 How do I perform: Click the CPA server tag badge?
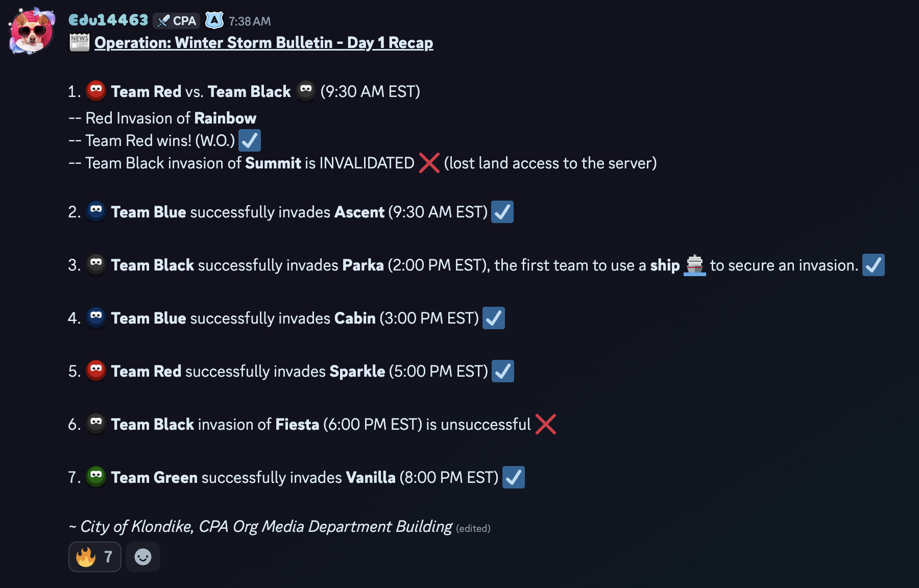click(177, 21)
